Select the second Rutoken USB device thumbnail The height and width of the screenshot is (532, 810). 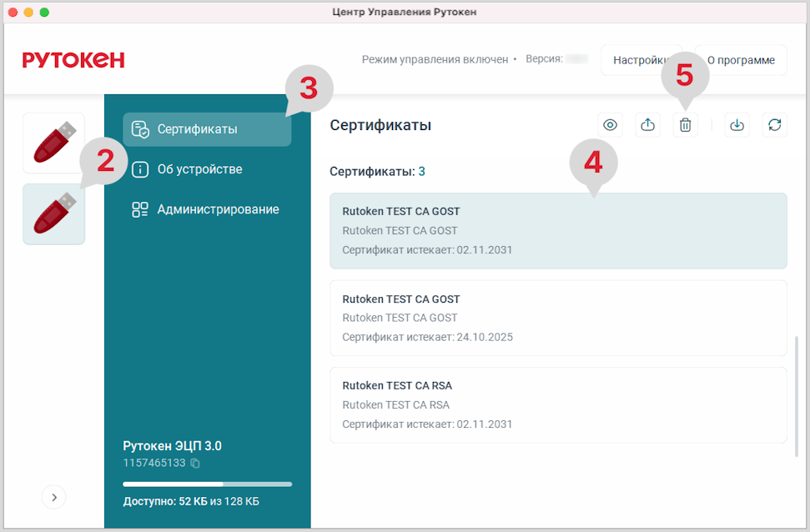click(x=54, y=214)
